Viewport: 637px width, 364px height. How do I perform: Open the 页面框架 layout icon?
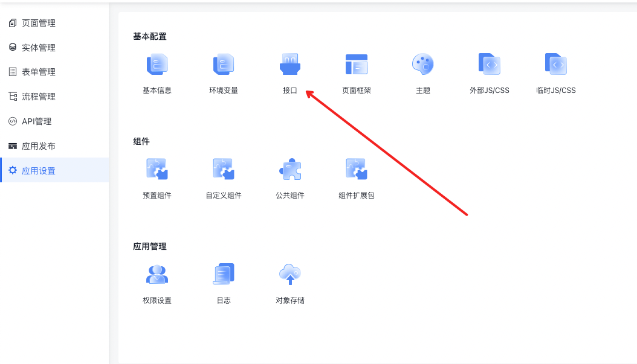357,65
